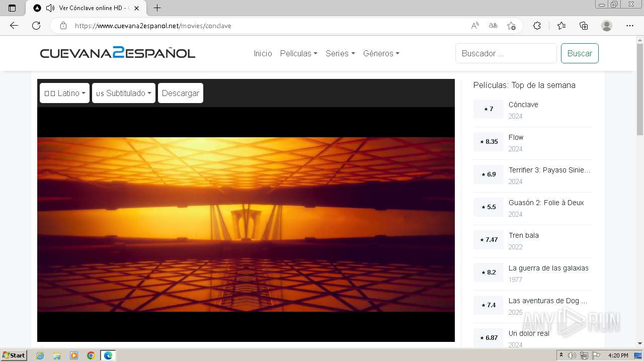Click the network icon in system tray

point(584,355)
